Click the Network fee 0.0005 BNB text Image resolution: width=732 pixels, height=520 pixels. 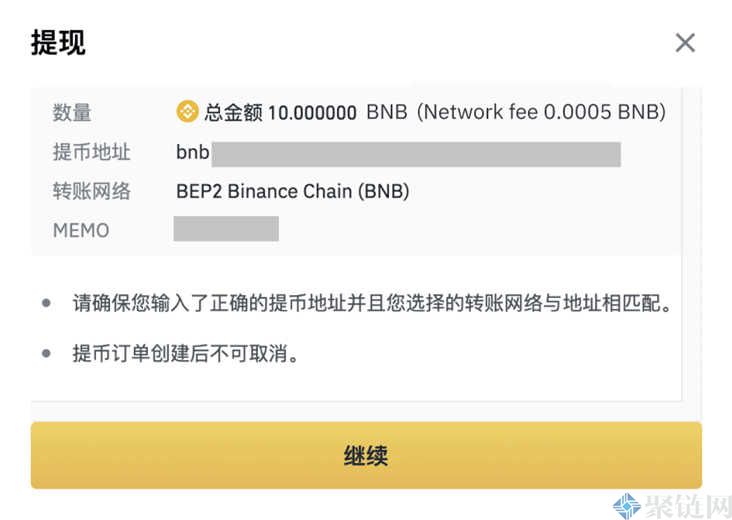tap(541, 112)
